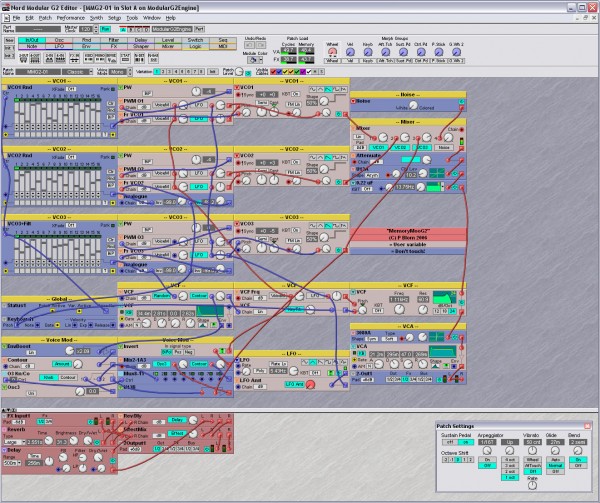Select Wheel vibrato mode
600x503 pixels.
pos(532,459)
